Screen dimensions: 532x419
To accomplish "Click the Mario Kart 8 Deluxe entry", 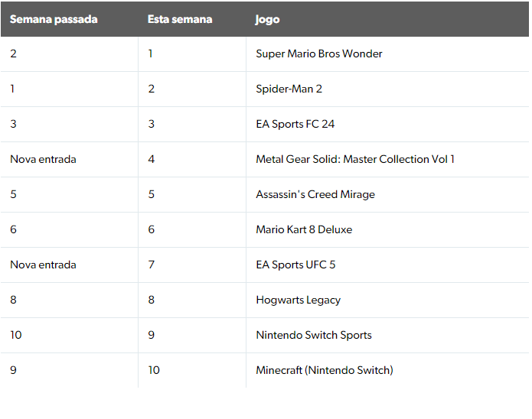I will point(304,229).
